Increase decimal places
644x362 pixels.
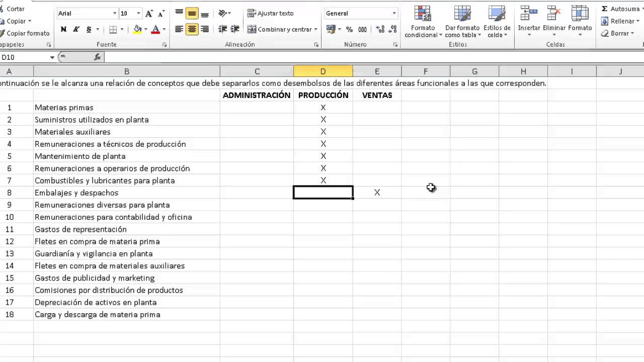pos(380,30)
